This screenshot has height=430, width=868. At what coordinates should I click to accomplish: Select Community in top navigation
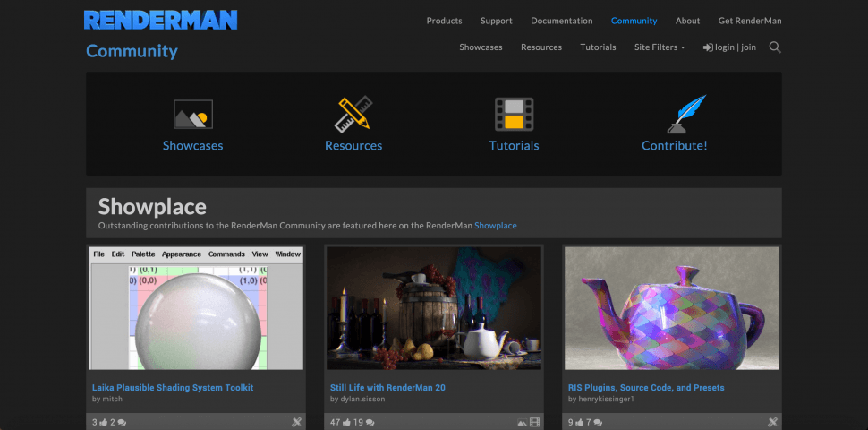tap(634, 21)
